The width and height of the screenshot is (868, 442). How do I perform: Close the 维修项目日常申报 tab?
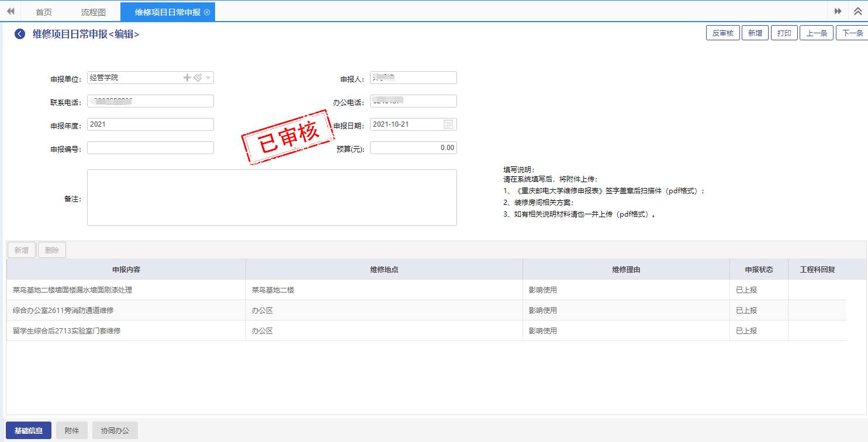point(207,12)
